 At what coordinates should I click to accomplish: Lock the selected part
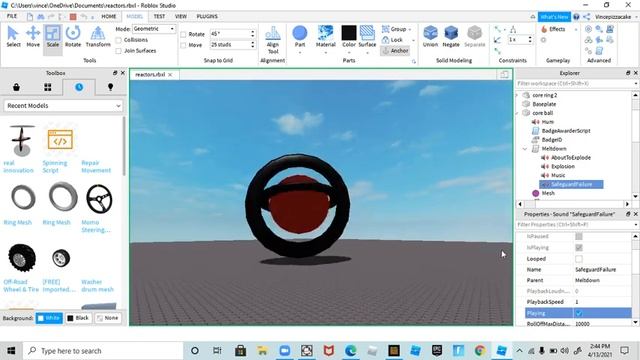393,40
